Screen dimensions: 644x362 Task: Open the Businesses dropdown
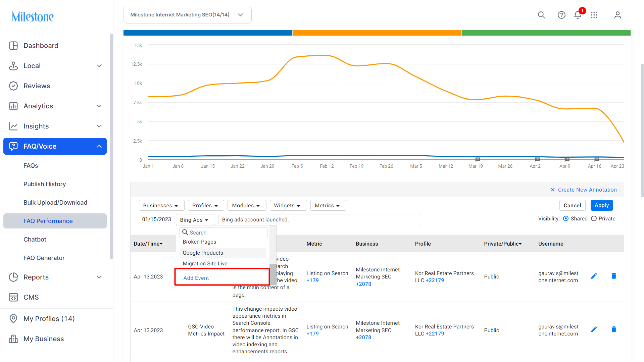click(x=161, y=206)
